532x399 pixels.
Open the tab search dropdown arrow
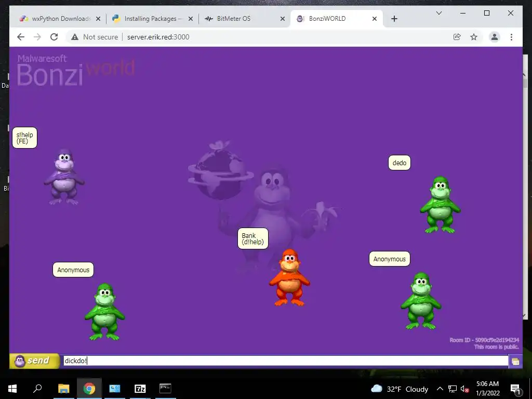pyautogui.click(x=438, y=13)
